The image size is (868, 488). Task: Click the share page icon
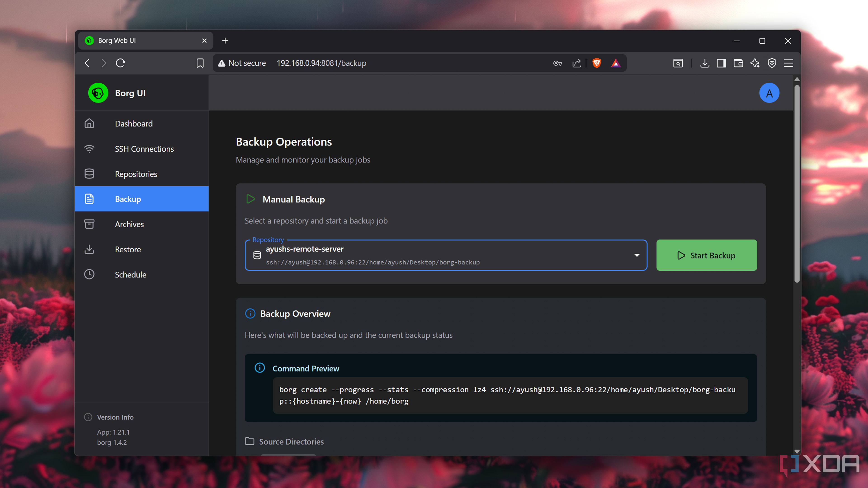pos(577,63)
